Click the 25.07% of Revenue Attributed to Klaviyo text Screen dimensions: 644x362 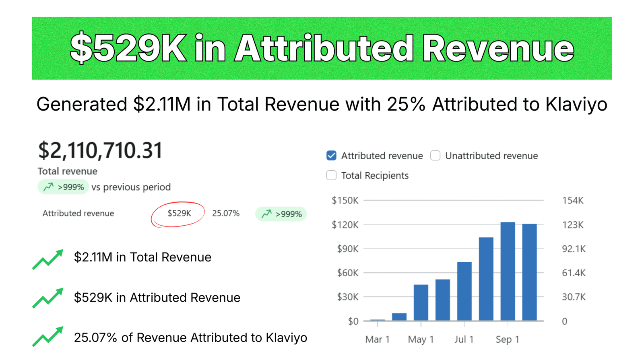(x=190, y=338)
